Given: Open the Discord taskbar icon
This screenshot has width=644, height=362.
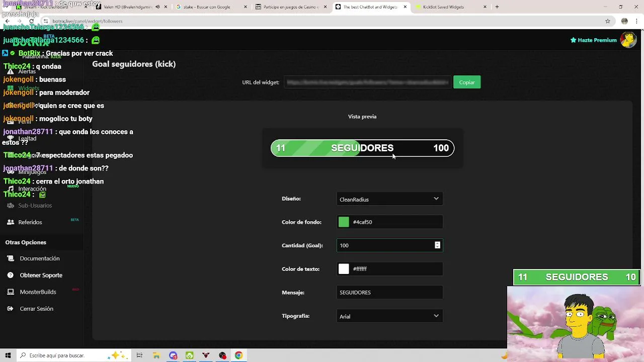Looking at the screenshot, I should click(173, 355).
